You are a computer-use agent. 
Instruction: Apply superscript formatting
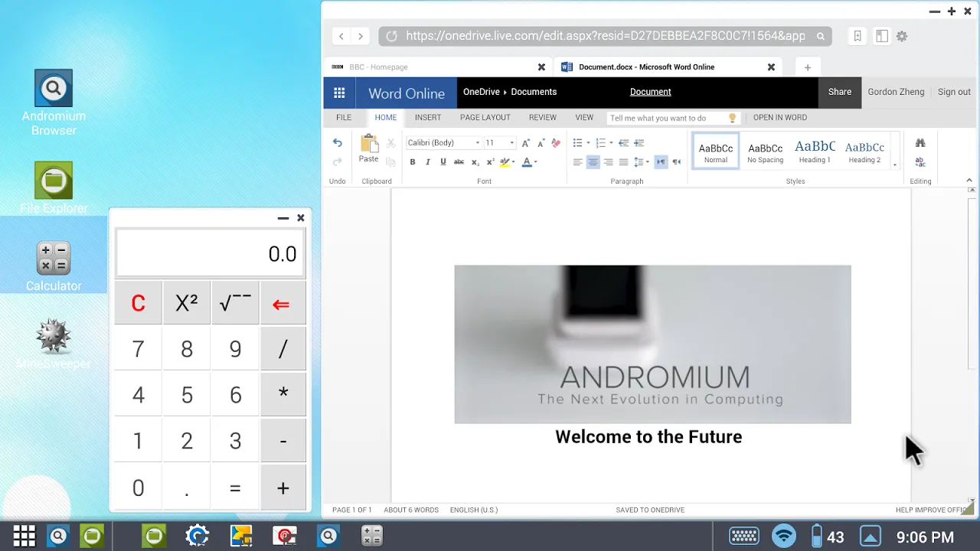point(490,162)
